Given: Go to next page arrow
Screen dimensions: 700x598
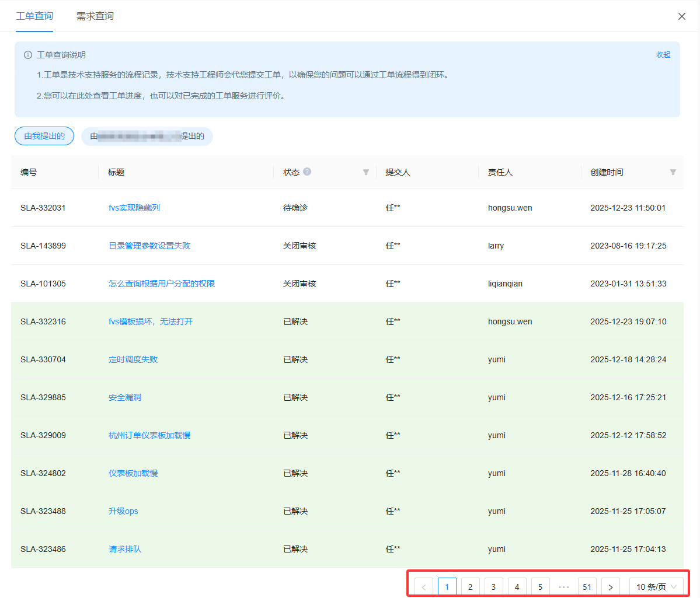Looking at the screenshot, I should tap(610, 587).
